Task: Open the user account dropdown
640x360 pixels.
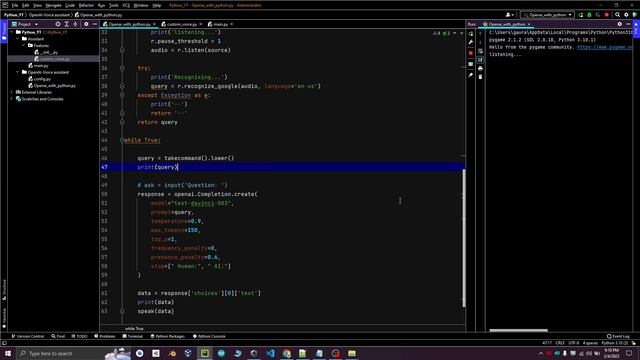Action: (509, 15)
